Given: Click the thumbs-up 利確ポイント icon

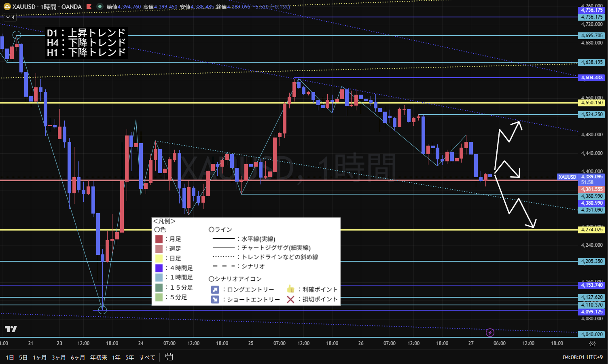Looking at the screenshot, I should [290, 289].
